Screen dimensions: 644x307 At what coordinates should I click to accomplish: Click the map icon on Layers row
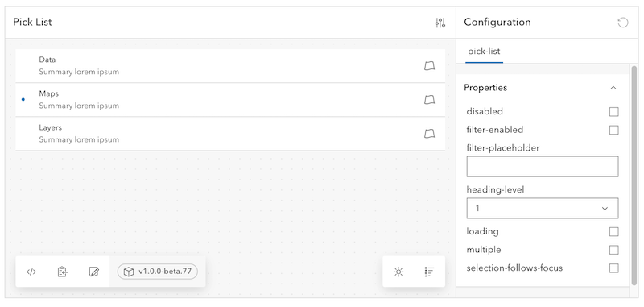[429, 134]
